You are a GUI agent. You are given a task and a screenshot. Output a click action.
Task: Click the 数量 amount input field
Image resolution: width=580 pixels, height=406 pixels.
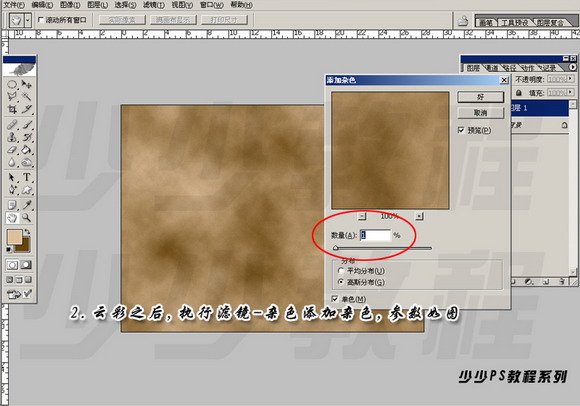click(x=375, y=235)
